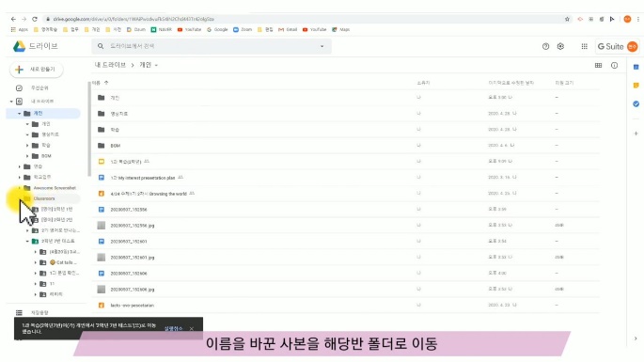Expand the 학교업무 folder arrow in sidebar
Viewport: 644px width, 362px height.
tap(20, 178)
